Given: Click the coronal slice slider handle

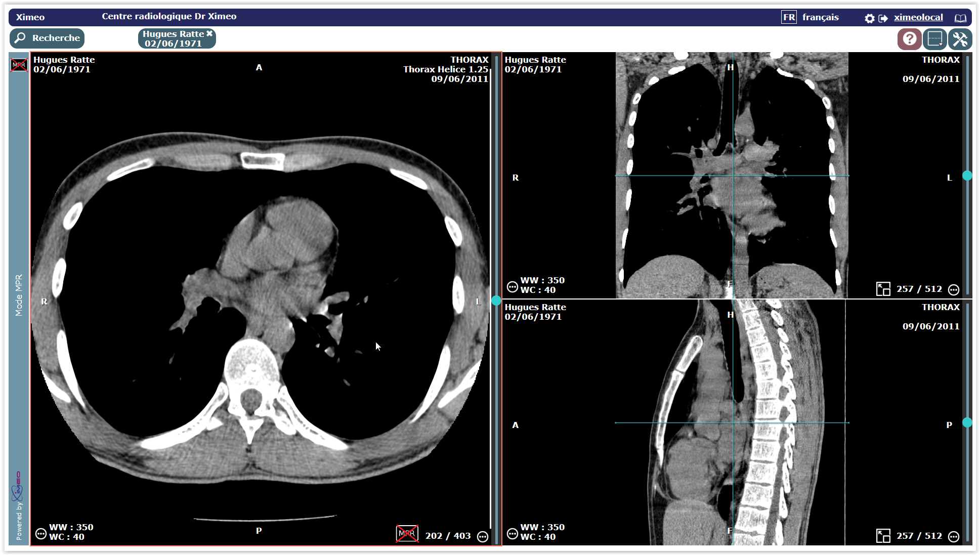Looking at the screenshot, I should point(967,176).
